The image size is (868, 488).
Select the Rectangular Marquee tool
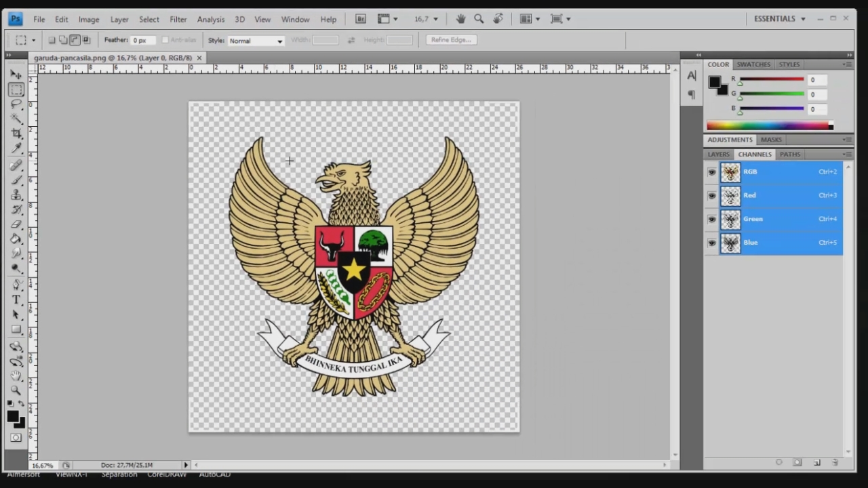click(x=16, y=89)
